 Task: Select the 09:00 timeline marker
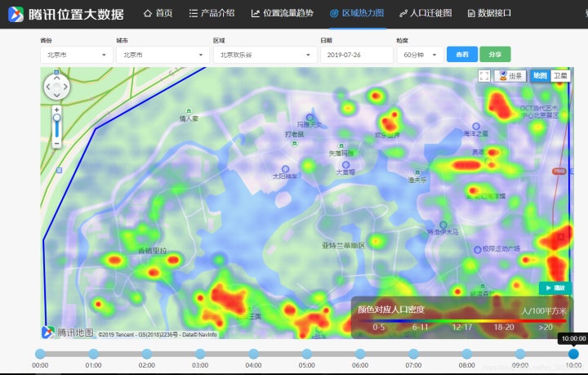point(520,354)
